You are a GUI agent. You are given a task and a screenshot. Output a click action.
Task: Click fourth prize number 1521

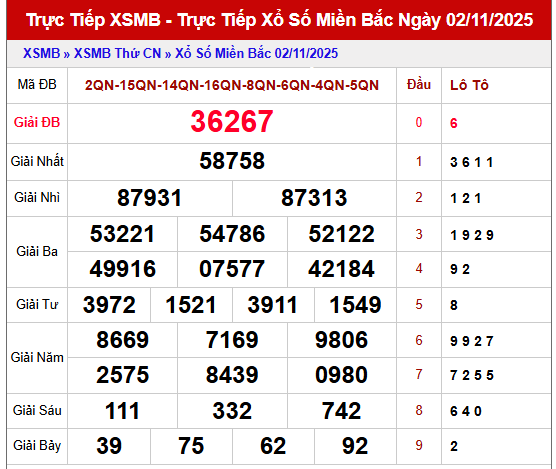[x=191, y=305]
